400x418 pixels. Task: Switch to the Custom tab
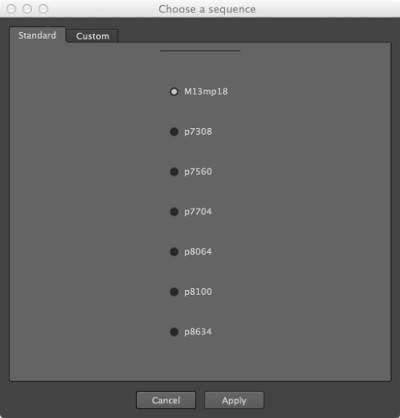[93, 36]
